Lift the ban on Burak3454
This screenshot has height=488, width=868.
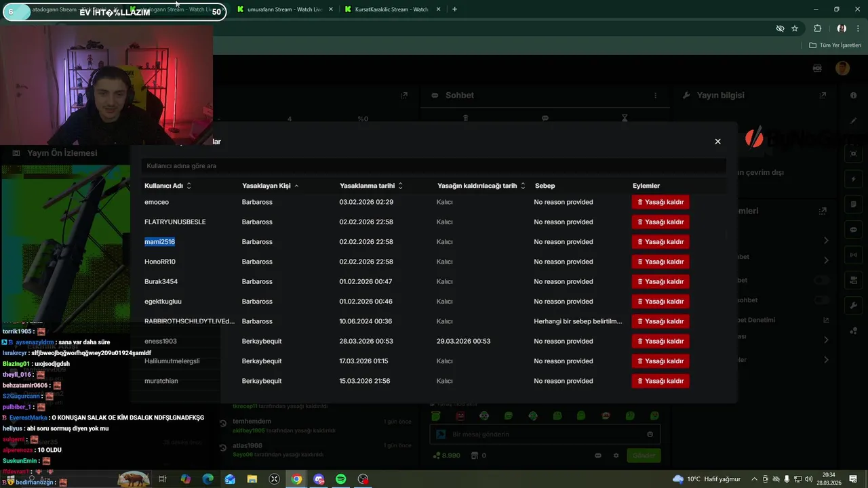660,281
